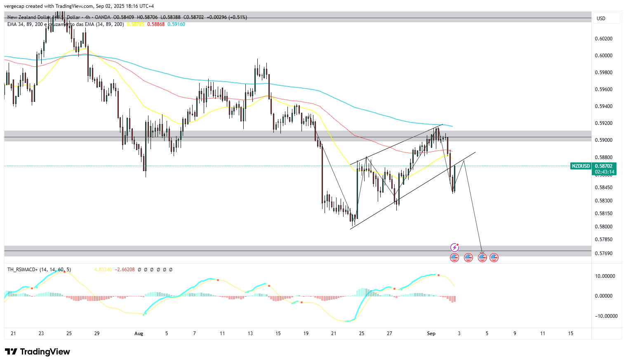
Task: Click the TH_RSIMACD+ indicator legend
Action: point(39,270)
